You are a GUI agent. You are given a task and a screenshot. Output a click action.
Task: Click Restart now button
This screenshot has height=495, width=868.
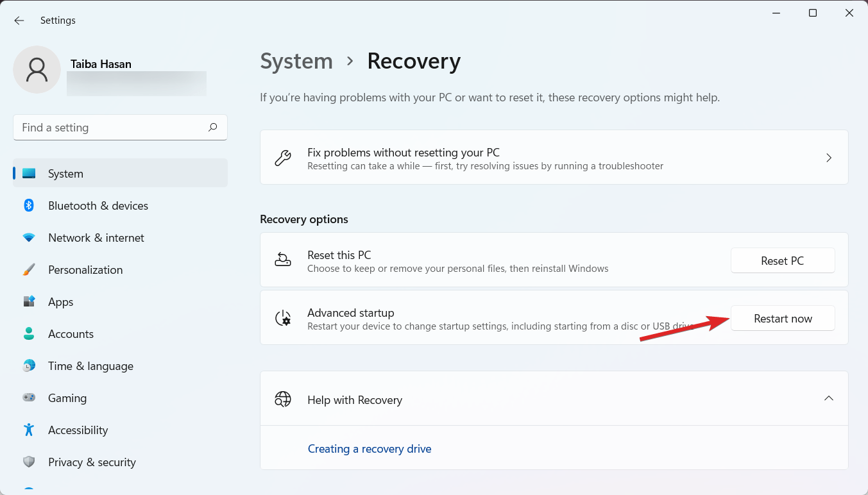(783, 318)
